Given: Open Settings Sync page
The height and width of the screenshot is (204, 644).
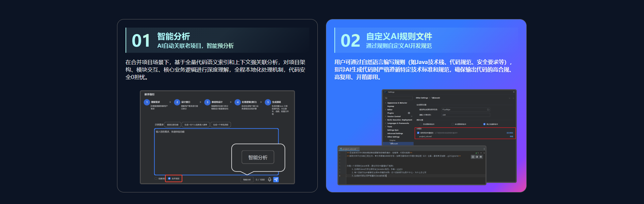Looking at the screenshot, I should click(393, 130).
